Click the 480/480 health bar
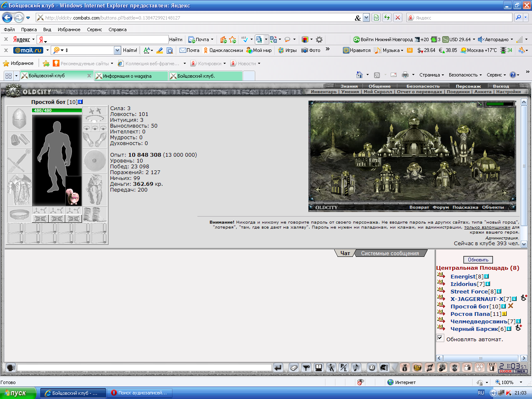Image resolution: width=532 pixels, height=399 pixels. click(x=57, y=110)
